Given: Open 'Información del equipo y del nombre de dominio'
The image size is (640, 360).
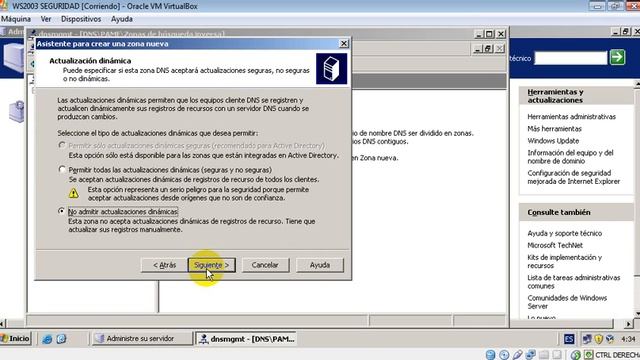Looking at the screenshot, I should (570, 157).
